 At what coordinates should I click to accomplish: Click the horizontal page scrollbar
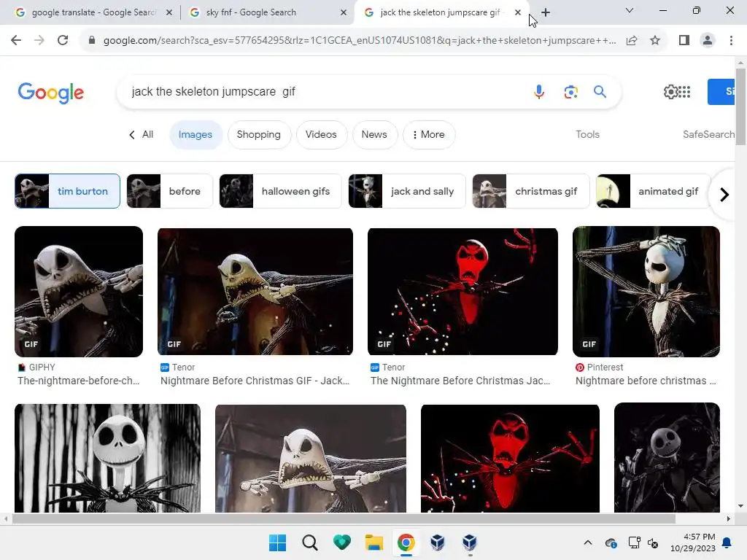tap(344, 518)
